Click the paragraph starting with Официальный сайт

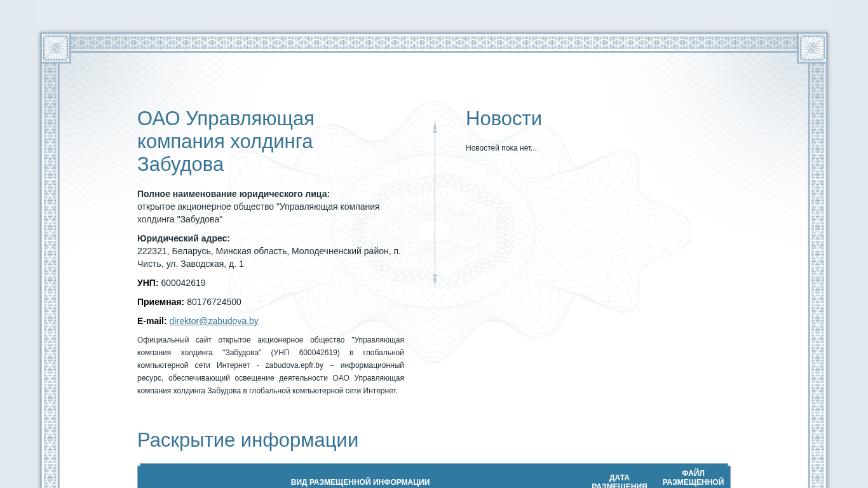(x=271, y=365)
